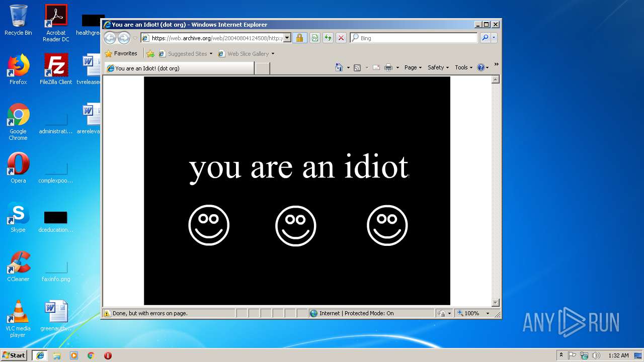644x362 pixels.
Task: Expand the Home button dropdown arrow
Action: coord(348,68)
